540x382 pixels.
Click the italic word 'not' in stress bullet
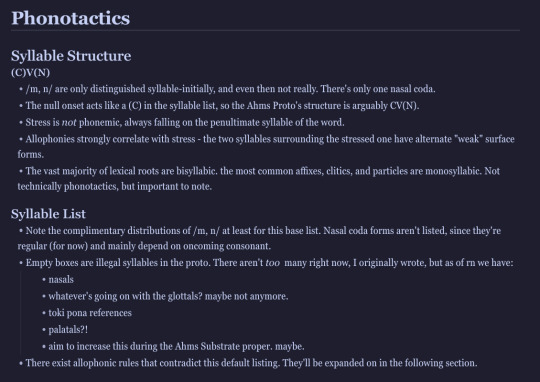coord(69,122)
